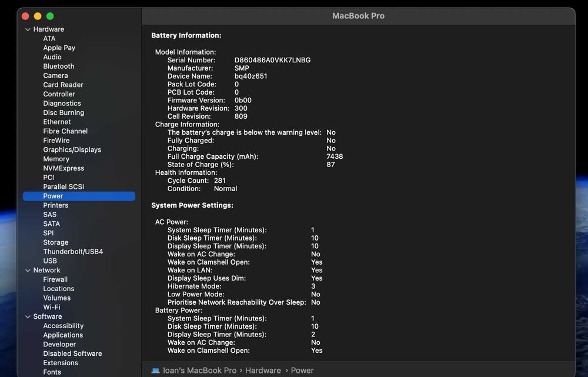
Task: Select the highlighted Power entry
Action: (x=79, y=196)
